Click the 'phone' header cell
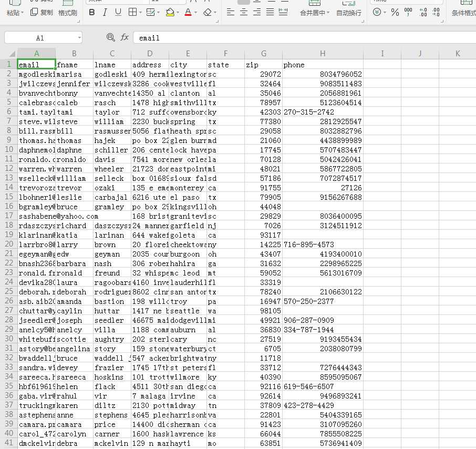476x449 pixels. click(323, 65)
